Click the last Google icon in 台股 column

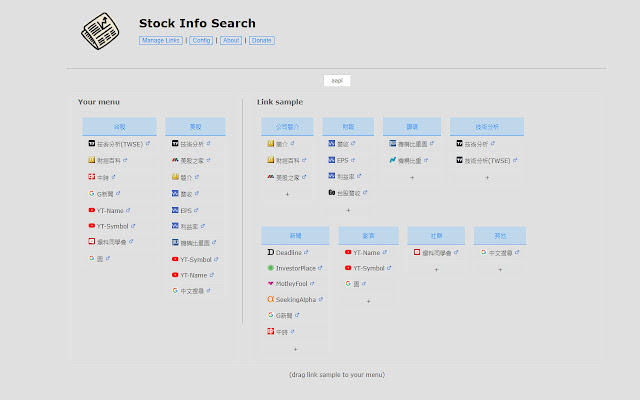coord(92,258)
